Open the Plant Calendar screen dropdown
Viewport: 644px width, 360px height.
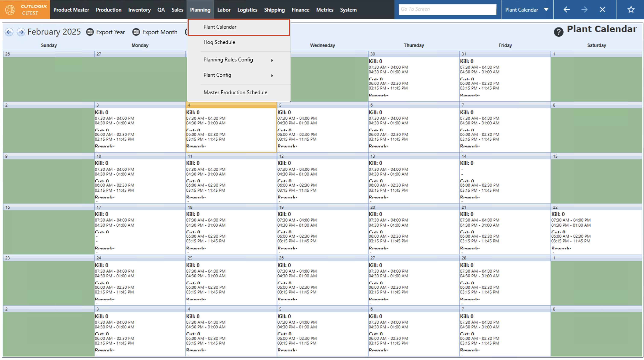point(546,10)
